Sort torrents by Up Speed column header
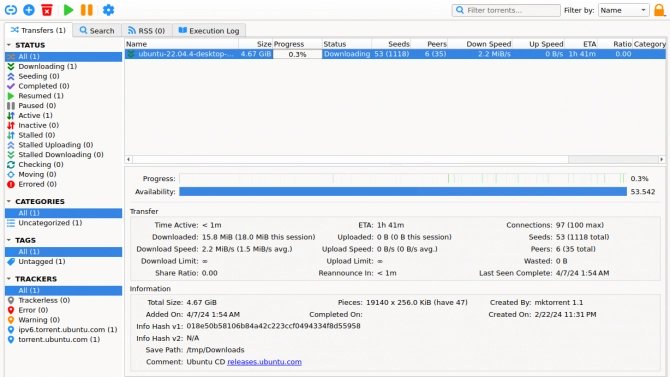 tap(538, 44)
